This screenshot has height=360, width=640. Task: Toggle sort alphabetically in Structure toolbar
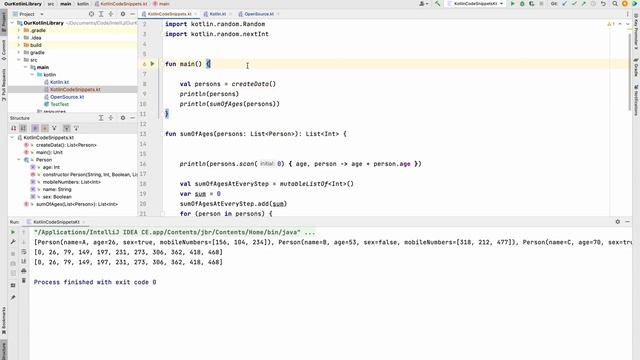(23, 128)
